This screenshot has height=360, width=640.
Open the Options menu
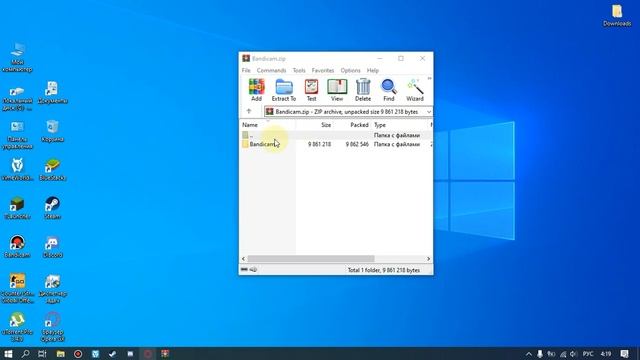pyautogui.click(x=350, y=70)
